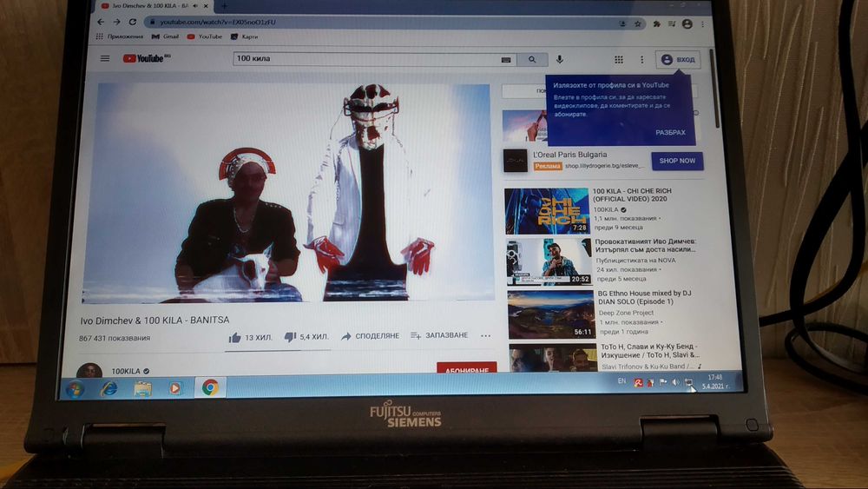Bookmark this page with the star icon
Viewport: 868px width, 489px height.
coord(638,23)
